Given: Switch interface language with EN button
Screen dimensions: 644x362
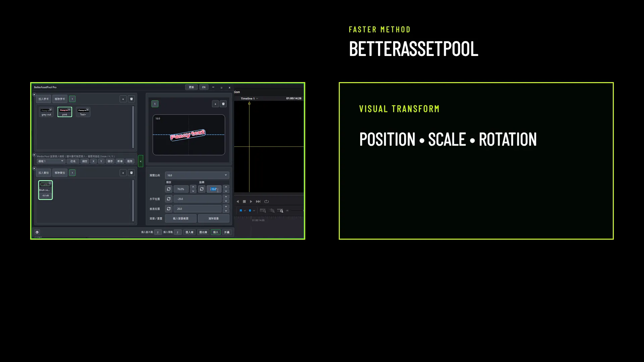Looking at the screenshot, I should click(204, 87).
